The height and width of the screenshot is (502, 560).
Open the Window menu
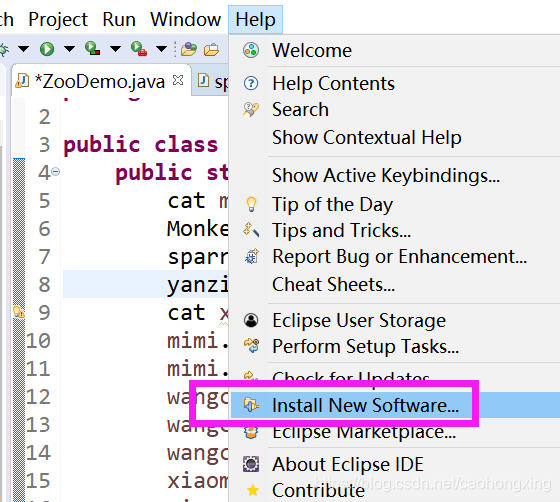(x=185, y=19)
